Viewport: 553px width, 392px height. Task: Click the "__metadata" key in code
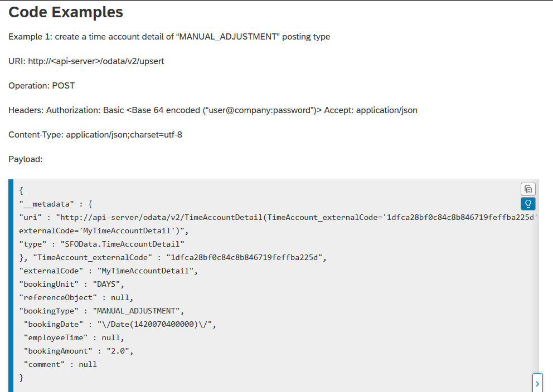click(x=43, y=204)
